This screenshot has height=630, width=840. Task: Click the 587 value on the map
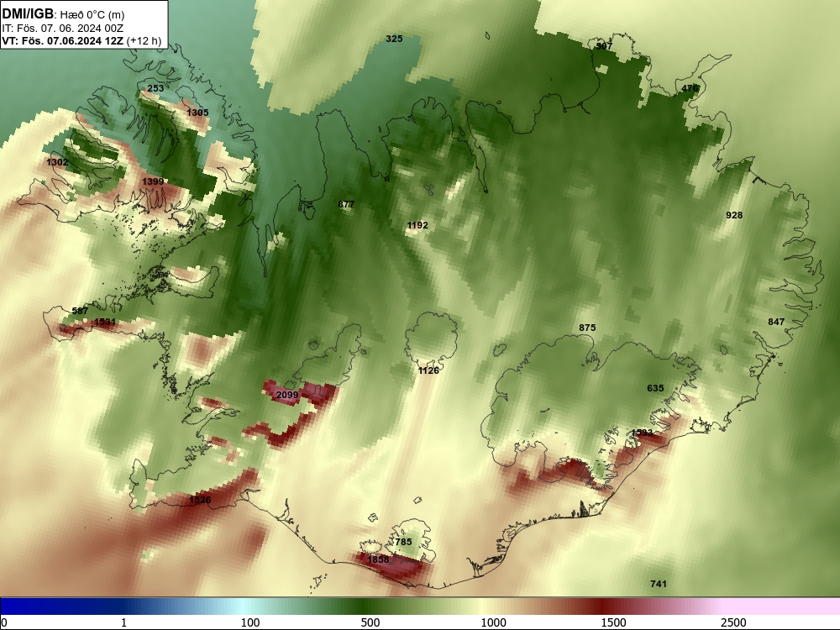click(x=80, y=311)
